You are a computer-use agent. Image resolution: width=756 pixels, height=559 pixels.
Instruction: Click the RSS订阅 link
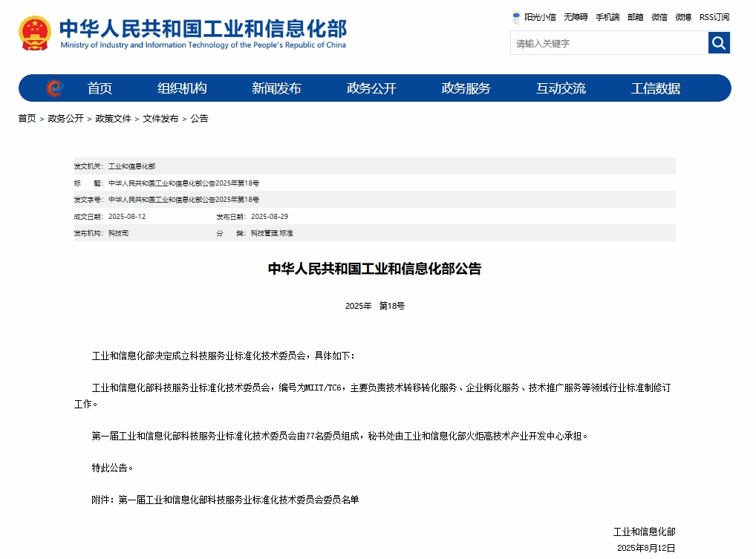point(714,17)
